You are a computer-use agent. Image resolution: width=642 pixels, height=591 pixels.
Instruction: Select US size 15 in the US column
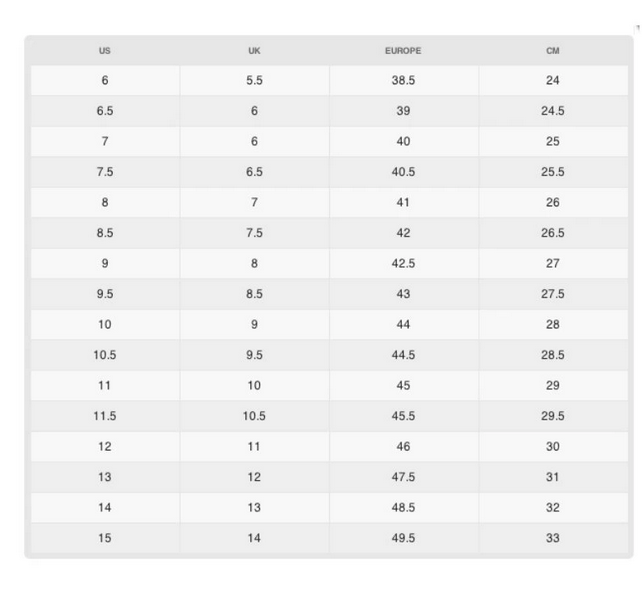(x=105, y=538)
